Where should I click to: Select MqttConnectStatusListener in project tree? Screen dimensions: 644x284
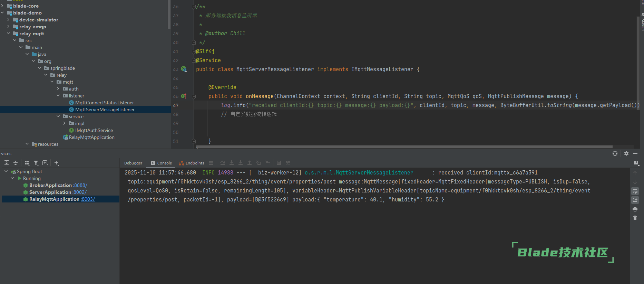pyautogui.click(x=104, y=103)
